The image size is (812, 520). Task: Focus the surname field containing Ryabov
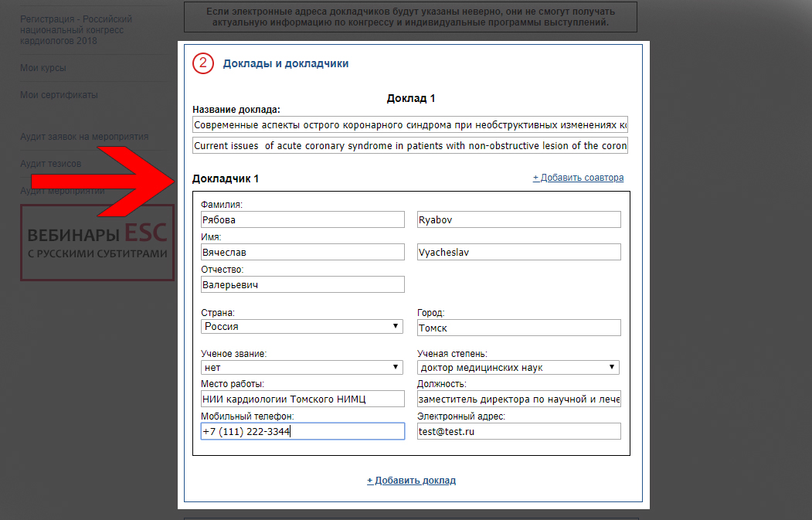pyautogui.click(x=519, y=219)
